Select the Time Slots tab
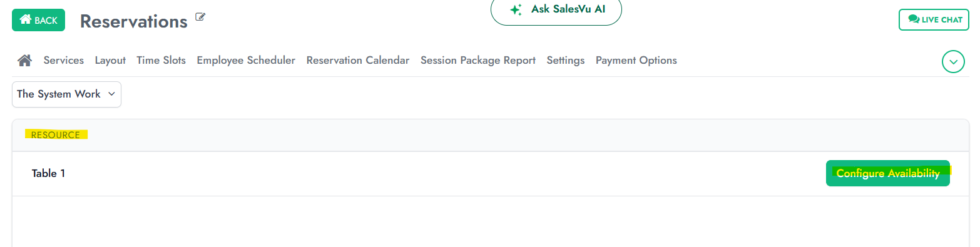 pos(161,60)
